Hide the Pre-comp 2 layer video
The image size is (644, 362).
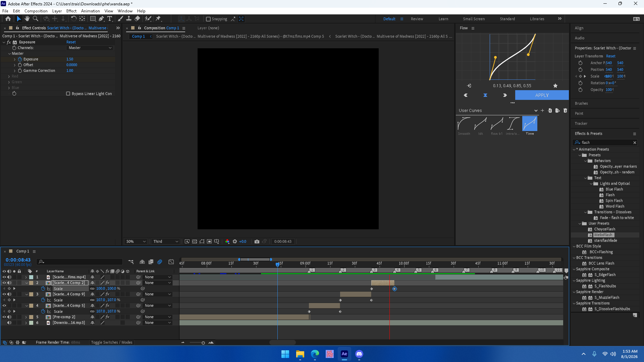[4, 317]
